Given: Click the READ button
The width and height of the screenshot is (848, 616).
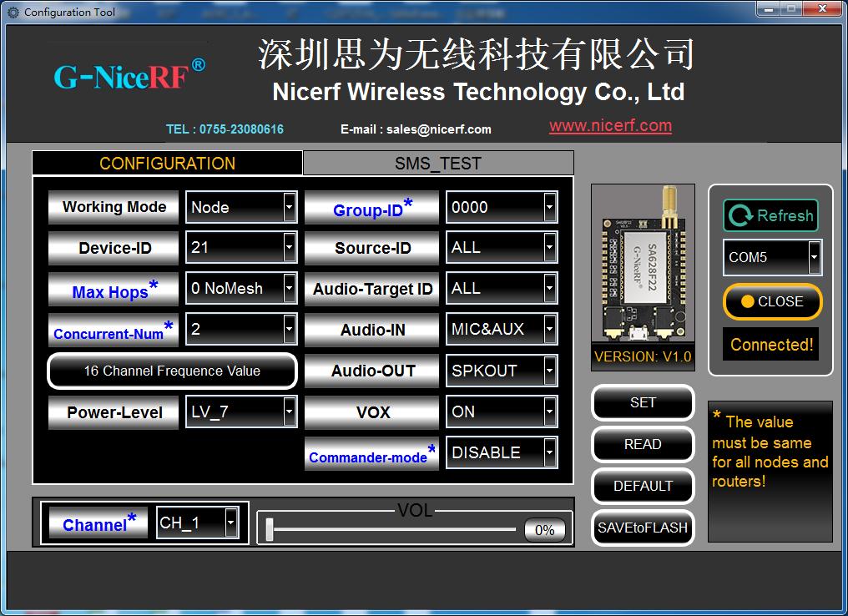Looking at the screenshot, I should [643, 444].
